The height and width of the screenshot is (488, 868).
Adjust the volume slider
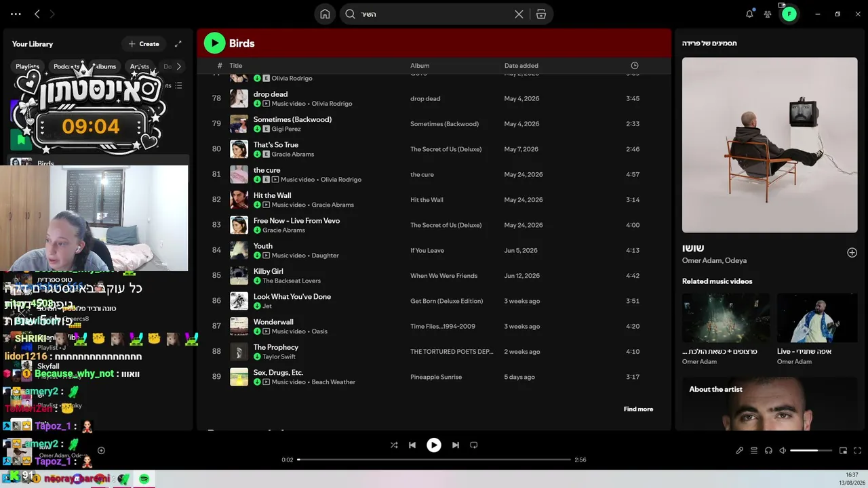pos(811,451)
